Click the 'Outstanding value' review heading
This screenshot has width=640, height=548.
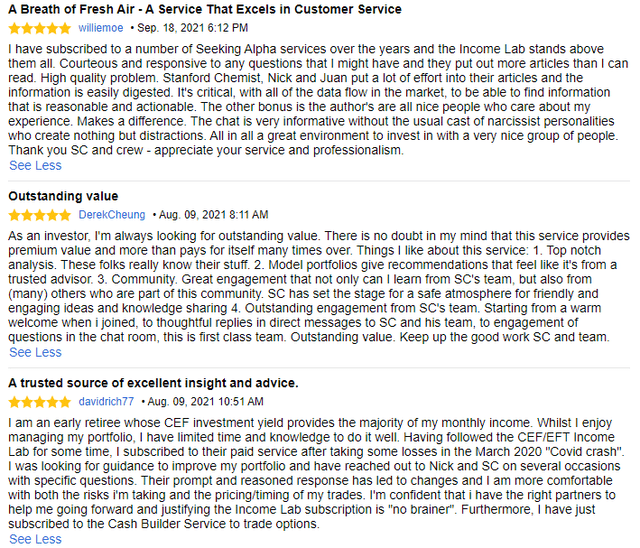[63, 196]
